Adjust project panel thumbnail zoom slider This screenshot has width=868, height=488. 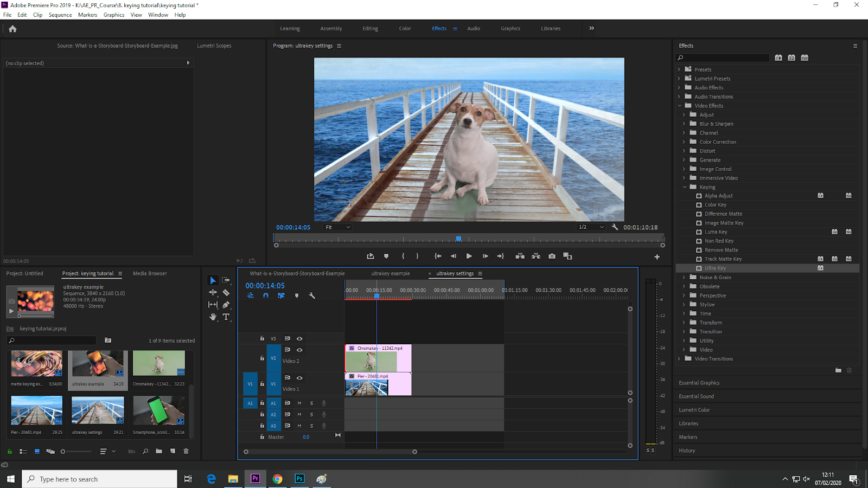(63, 451)
